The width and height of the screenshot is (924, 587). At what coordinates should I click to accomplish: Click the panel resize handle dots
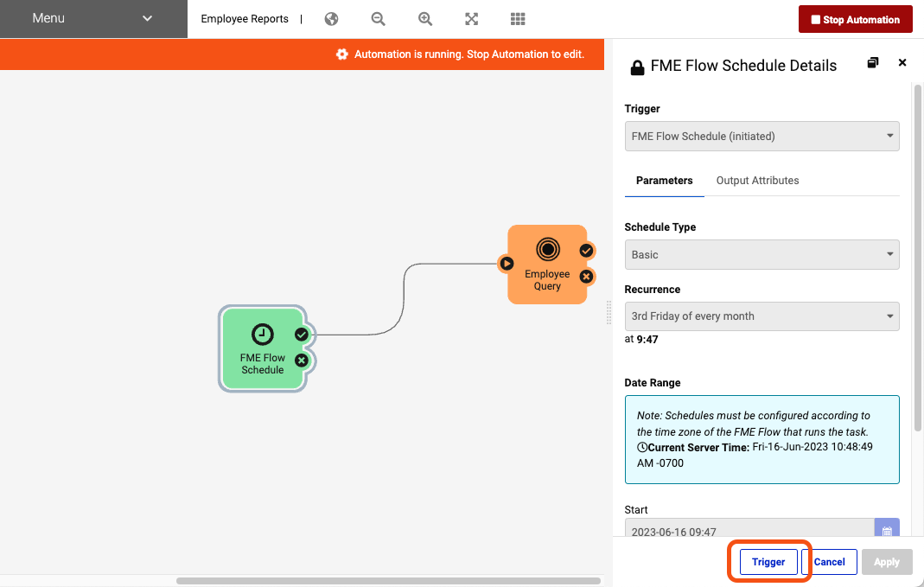pos(609,312)
